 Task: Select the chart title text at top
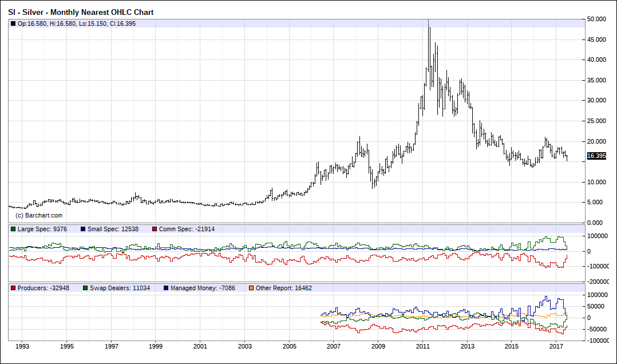point(81,12)
